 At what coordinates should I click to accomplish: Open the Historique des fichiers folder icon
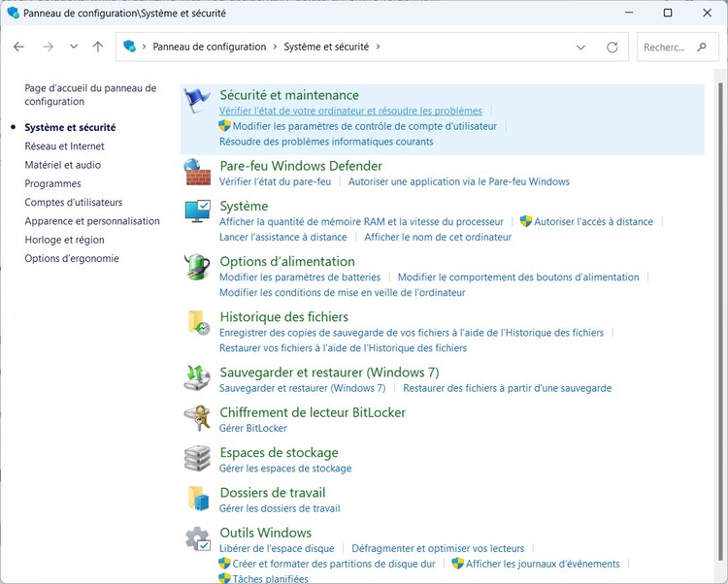198,323
